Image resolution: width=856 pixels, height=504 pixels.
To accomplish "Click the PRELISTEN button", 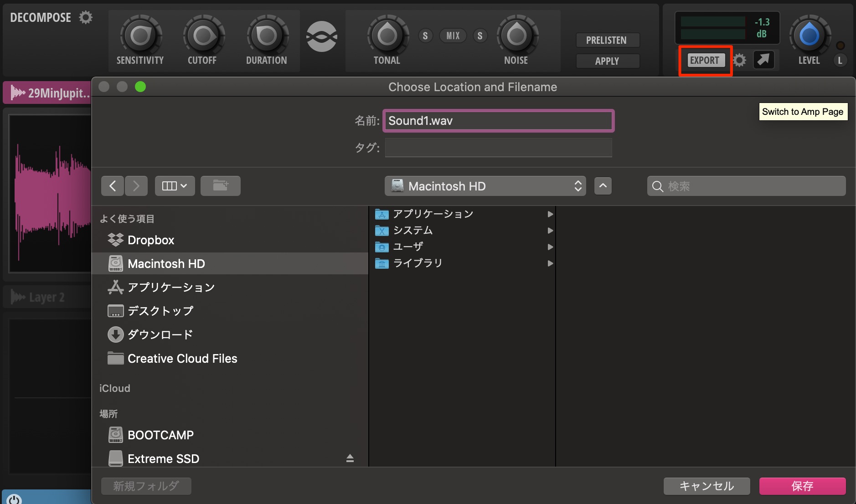I will (x=608, y=40).
